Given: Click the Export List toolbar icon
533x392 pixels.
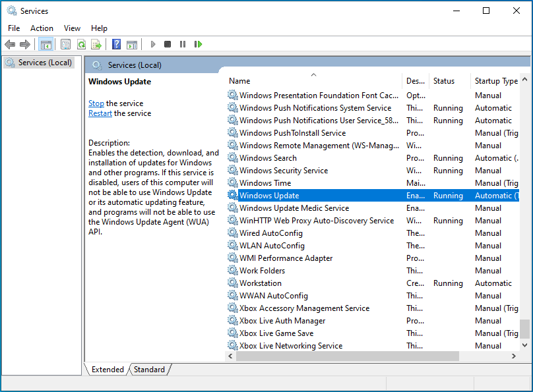Looking at the screenshot, I should [96, 44].
